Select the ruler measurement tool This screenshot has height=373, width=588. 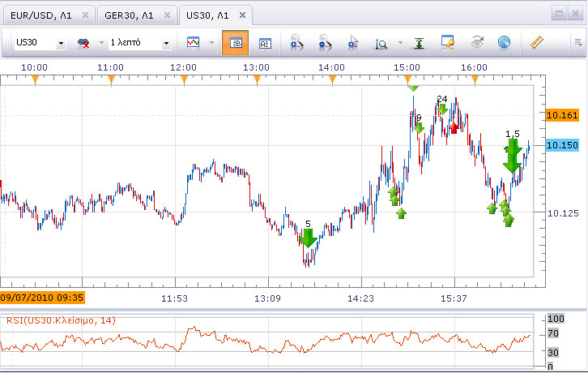tap(537, 42)
